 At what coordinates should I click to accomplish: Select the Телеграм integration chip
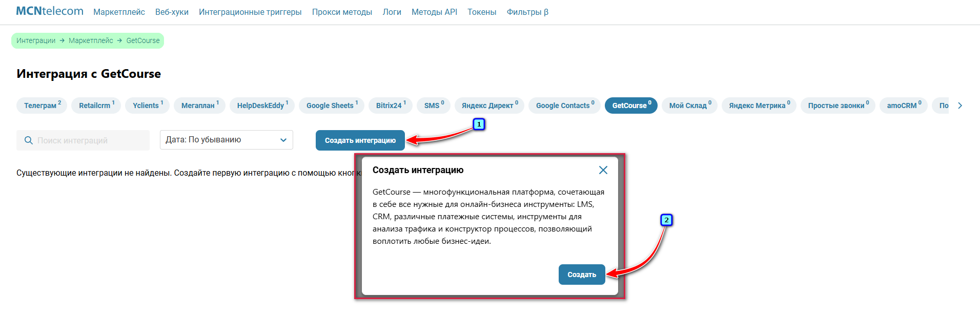42,106
